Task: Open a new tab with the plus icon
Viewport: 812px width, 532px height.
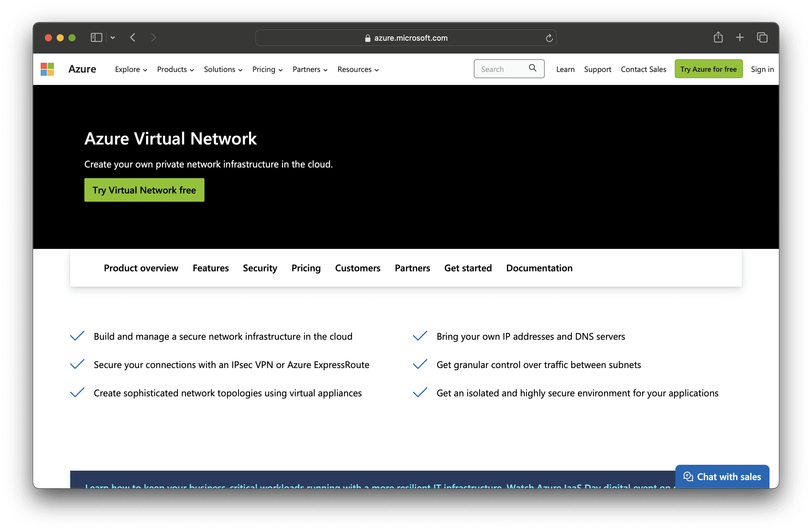Action: tap(740, 37)
